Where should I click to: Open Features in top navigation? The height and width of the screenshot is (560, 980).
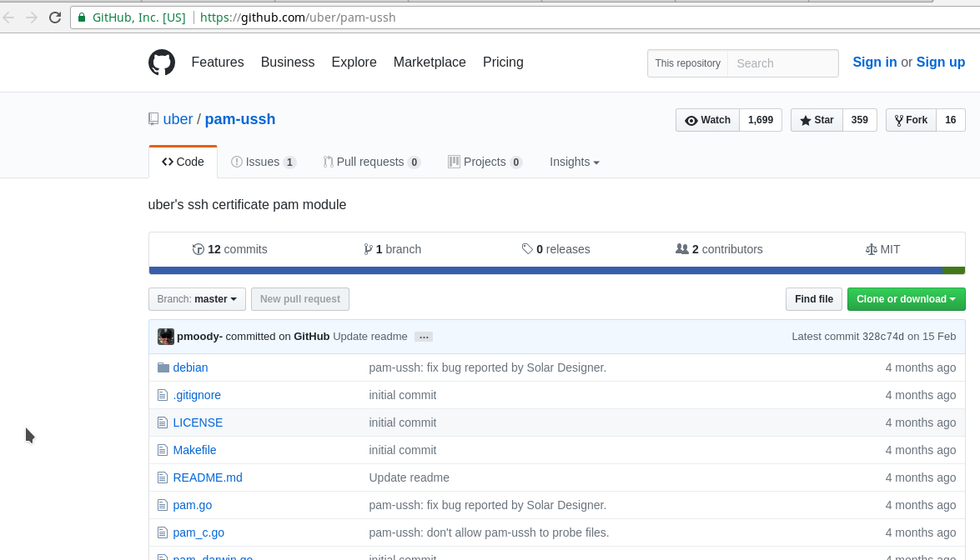pos(218,62)
